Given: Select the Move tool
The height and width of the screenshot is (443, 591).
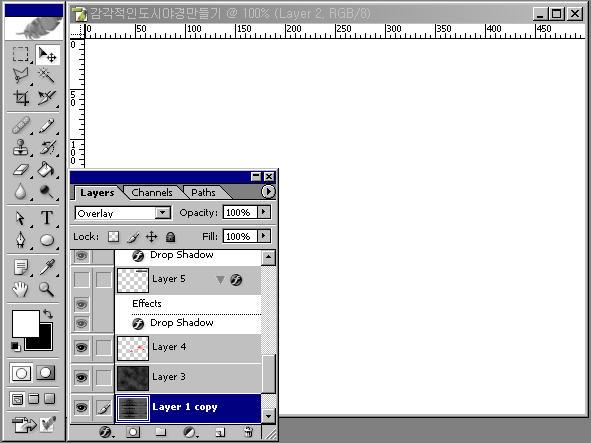Looking at the screenshot, I should [x=47, y=55].
